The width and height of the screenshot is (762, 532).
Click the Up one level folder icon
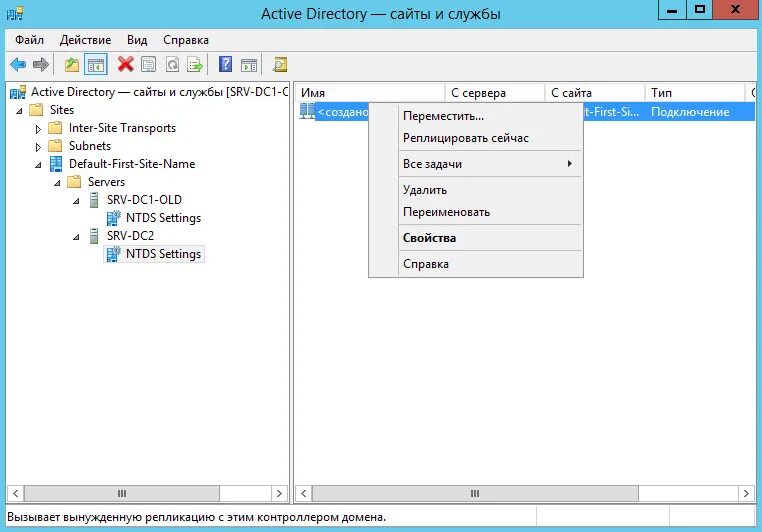71,64
